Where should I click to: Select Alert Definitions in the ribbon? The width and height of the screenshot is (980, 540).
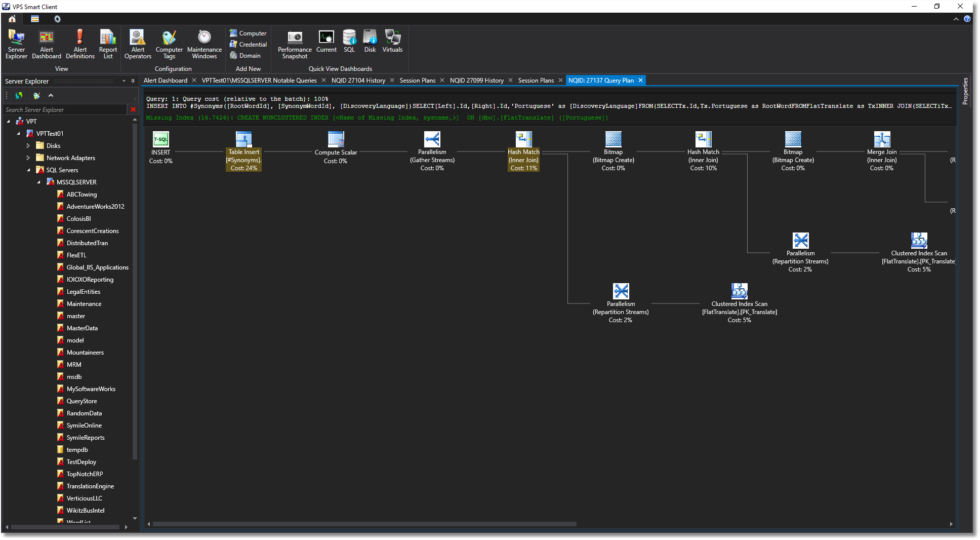(79, 44)
